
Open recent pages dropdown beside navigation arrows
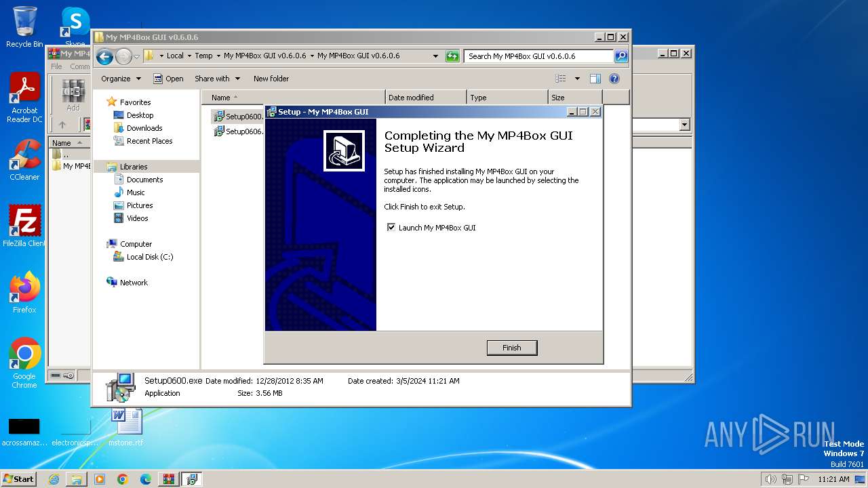click(136, 57)
